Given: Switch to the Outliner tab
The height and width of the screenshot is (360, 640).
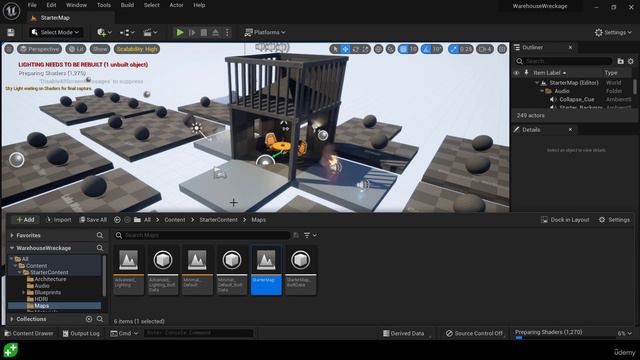Looking at the screenshot, I should [x=533, y=47].
